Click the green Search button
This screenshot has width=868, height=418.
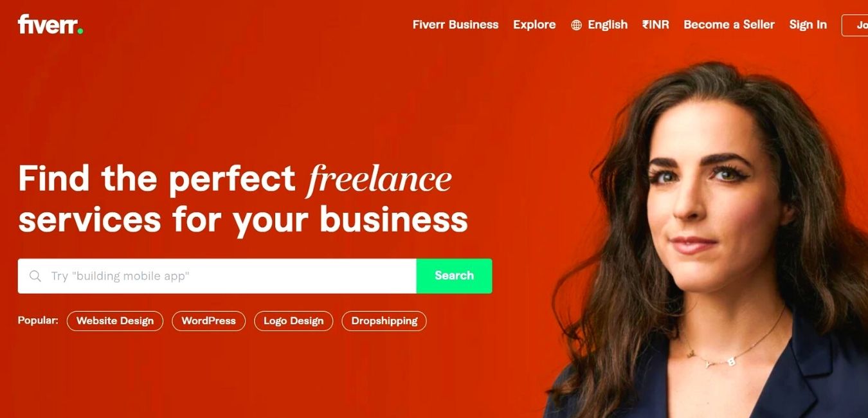(x=454, y=276)
